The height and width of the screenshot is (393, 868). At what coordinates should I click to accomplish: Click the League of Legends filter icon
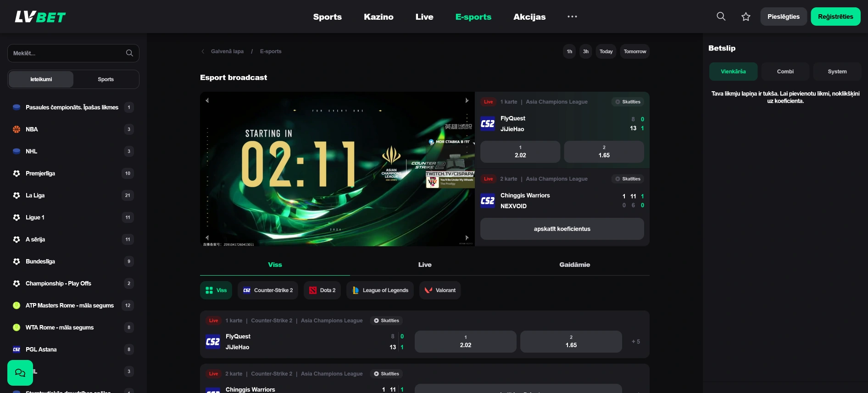pos(356,290)
